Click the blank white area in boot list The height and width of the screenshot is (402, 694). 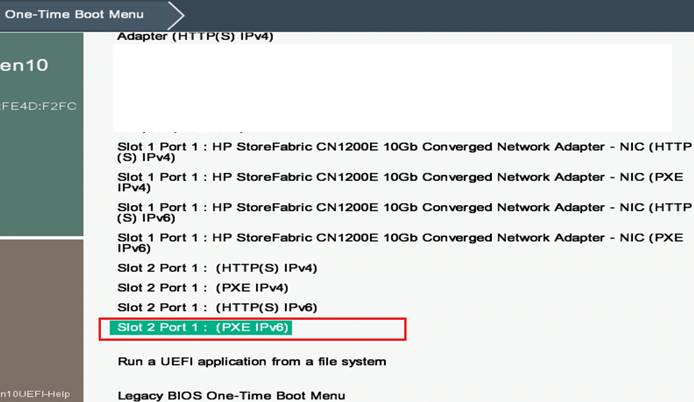click(x=392, y=85)
